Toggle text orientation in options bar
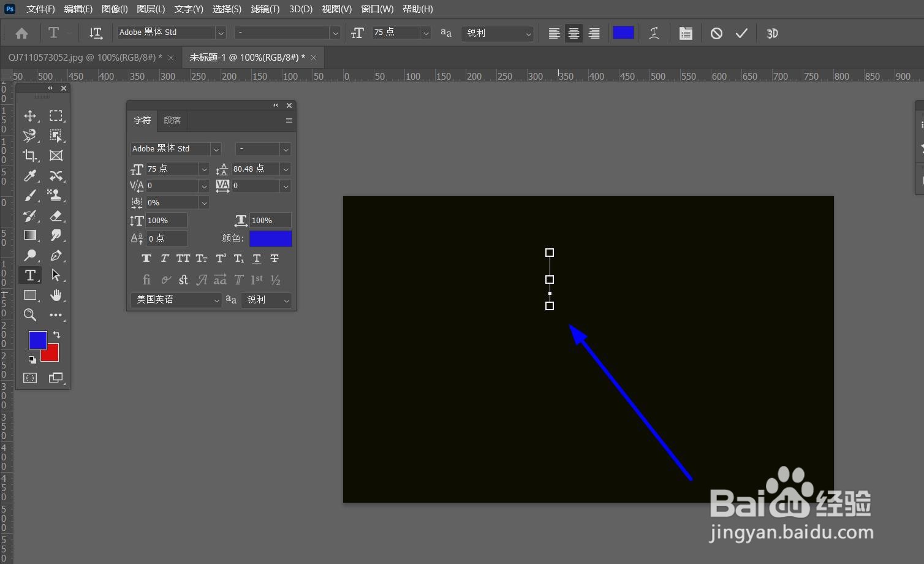Viewport: 924px width, 564px height. tap(96, 34)
